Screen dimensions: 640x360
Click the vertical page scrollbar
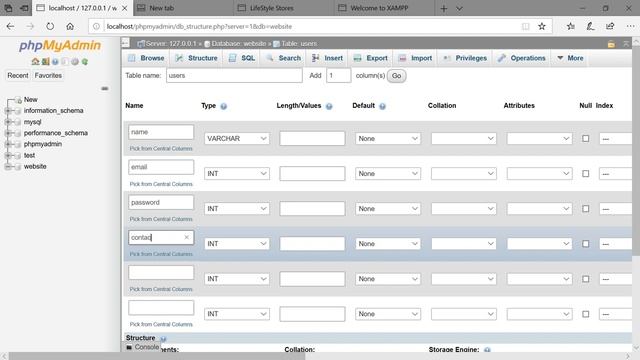636,151
